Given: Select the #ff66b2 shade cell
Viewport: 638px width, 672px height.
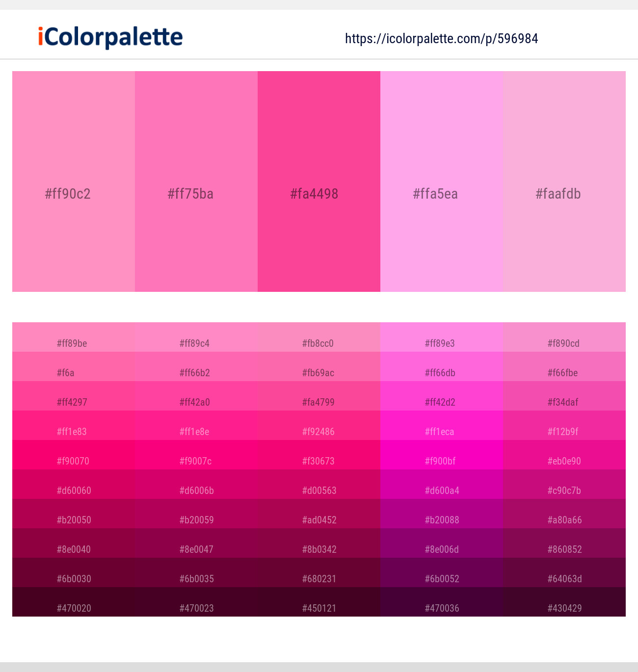Looking at the screenshot, I should pos(196,366).
